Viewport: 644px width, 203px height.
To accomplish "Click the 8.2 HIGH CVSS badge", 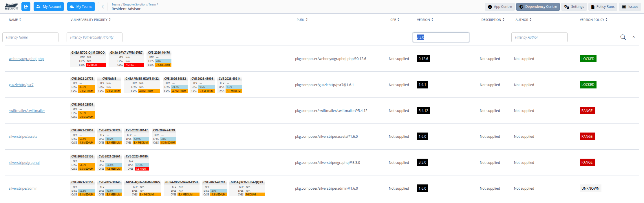I will [96, 65].
